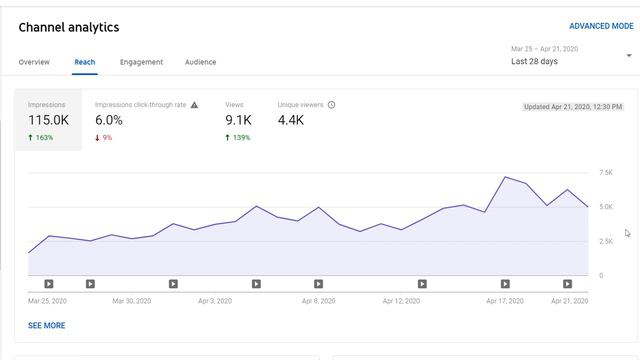Viewport: 640px width, 360px height.
Task: Select the Views metric card
Action: point(238,120)
